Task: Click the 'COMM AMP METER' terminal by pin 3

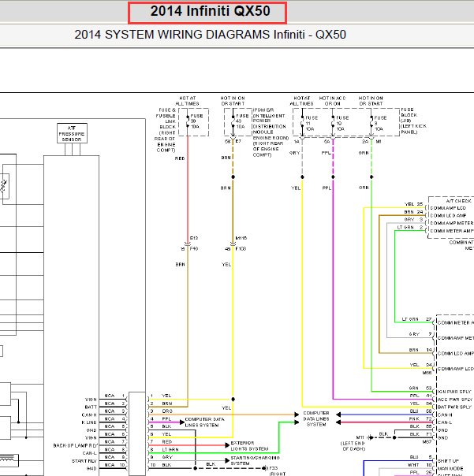Action: pyautogui.click(x=452, y=223)
